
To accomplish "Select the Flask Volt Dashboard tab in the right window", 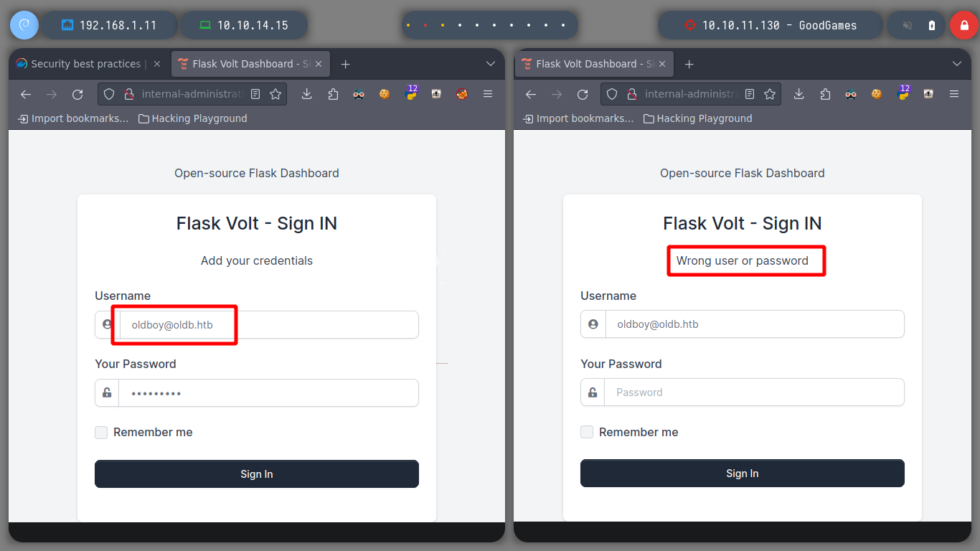I will pos(594,64).
